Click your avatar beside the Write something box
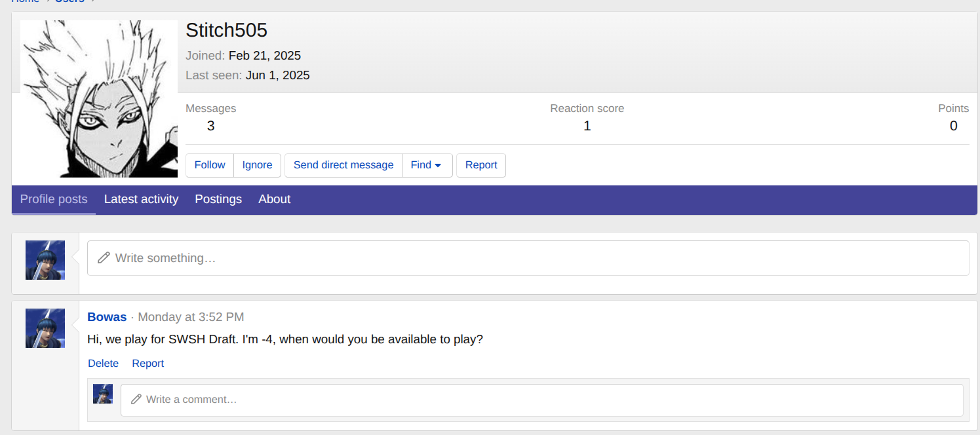The image size is (980, 435). pos(45,260)
